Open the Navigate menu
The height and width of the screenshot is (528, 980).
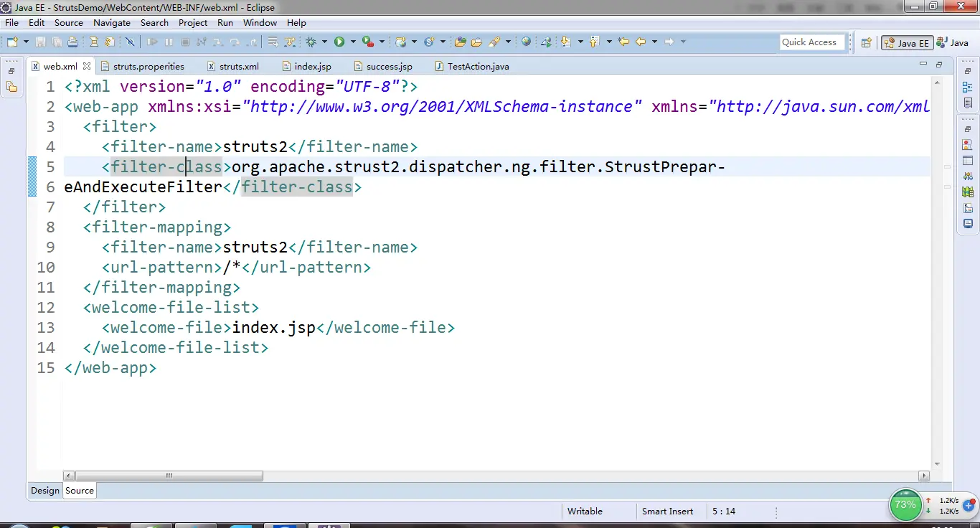pyautogui.click(x=112, y=23)
